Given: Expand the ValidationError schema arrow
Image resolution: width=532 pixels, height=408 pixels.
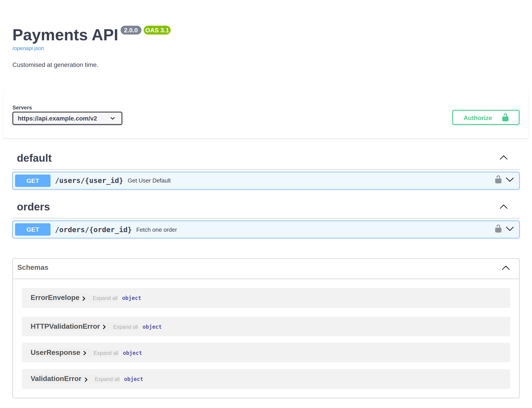Looking at the screenshot, I should [x=86, y=380].
